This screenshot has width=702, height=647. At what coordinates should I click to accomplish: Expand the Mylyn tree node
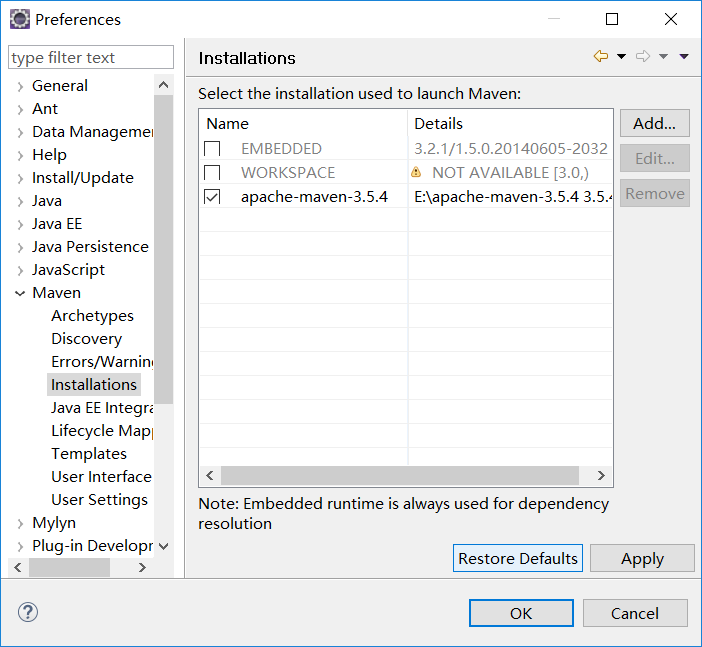pyautogui.click(x=20, y=523)
